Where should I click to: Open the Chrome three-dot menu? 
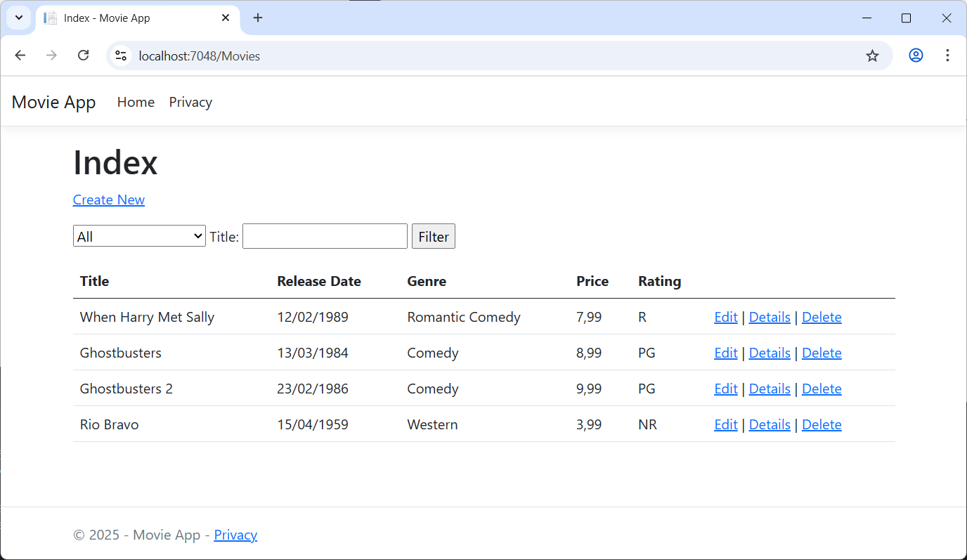[947, 55]
